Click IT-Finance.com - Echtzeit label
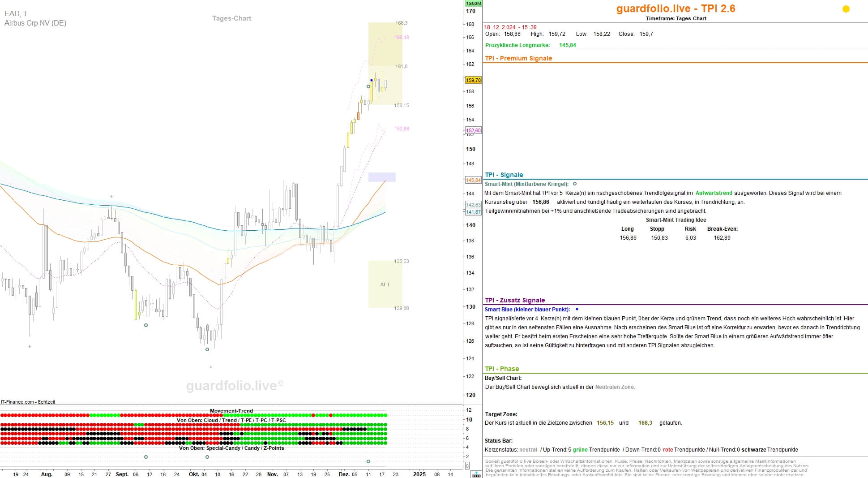Screen dimensions: 868x478 tap(28, 402)
